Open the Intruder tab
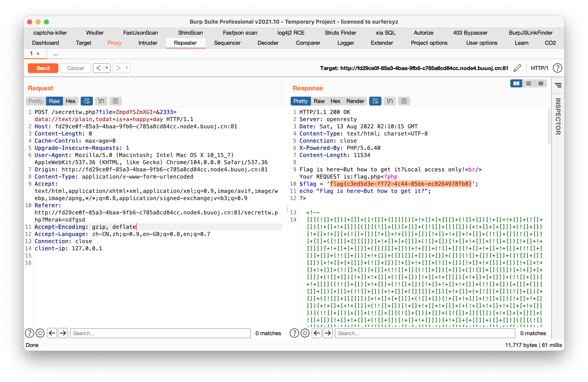Image resolution: width=588 pixels, height=382 pixels. coord(148,43)
